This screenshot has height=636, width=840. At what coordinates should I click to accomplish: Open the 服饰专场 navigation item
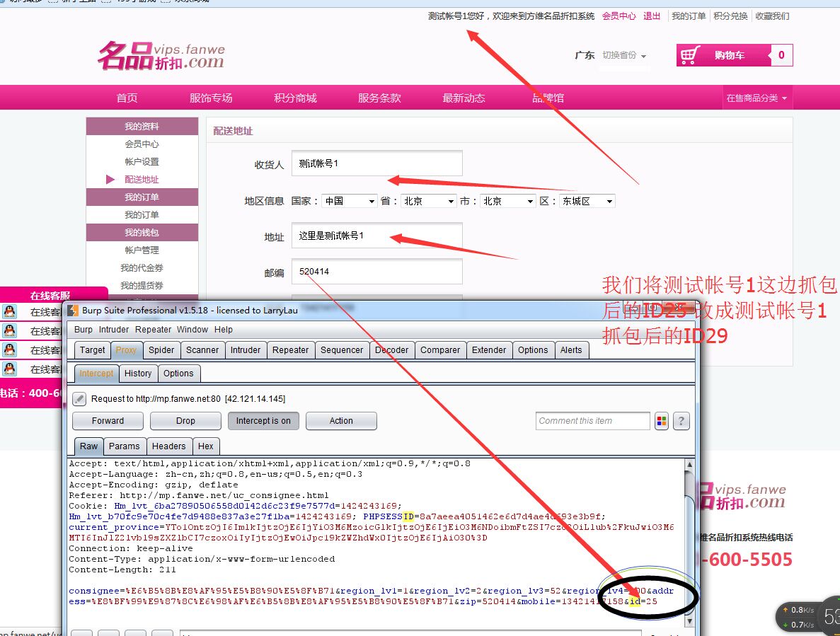211,98
